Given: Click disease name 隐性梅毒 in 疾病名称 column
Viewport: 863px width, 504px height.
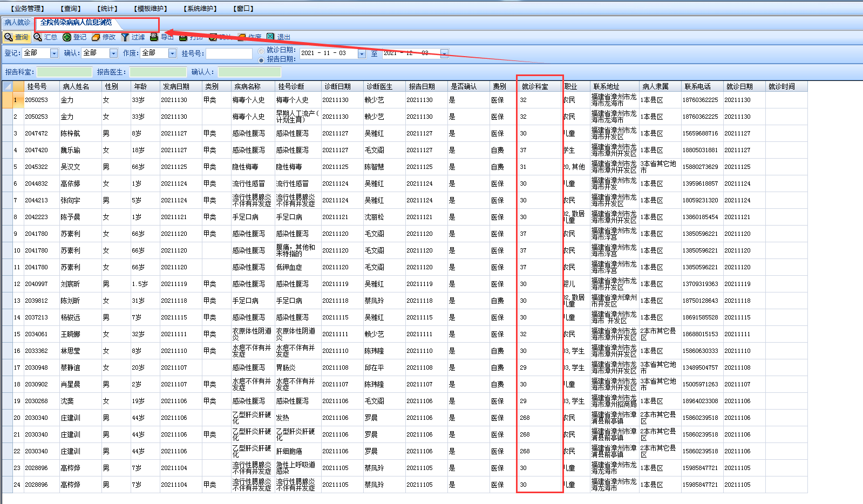Looking at the screenshot, I should point(246,167).
